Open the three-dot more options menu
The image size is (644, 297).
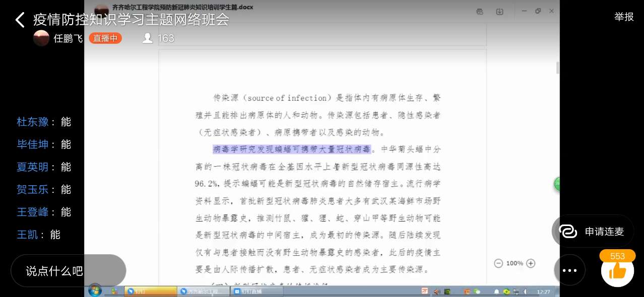(569, 270)
